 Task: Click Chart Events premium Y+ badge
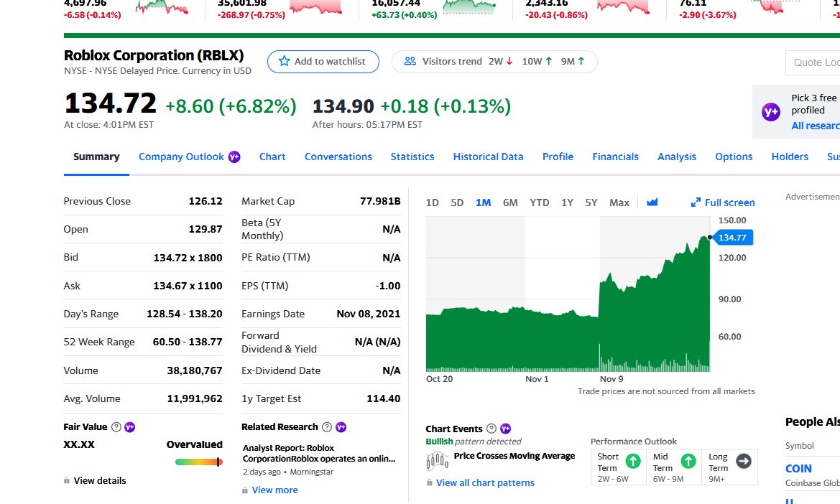coord(505,429)
